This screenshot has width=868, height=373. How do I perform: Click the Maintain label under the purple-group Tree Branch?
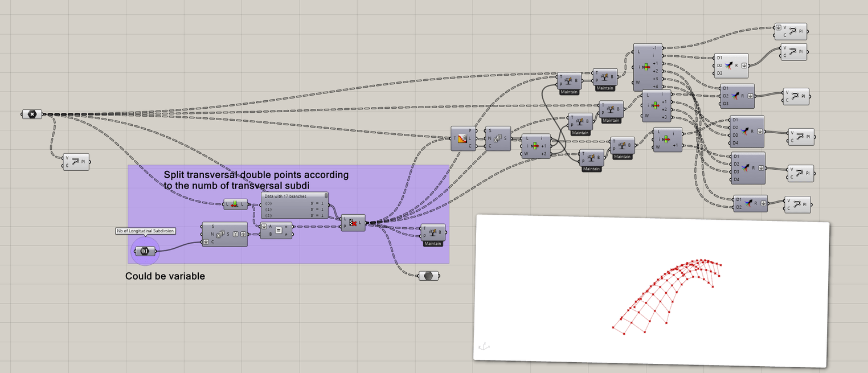(433, 244)
